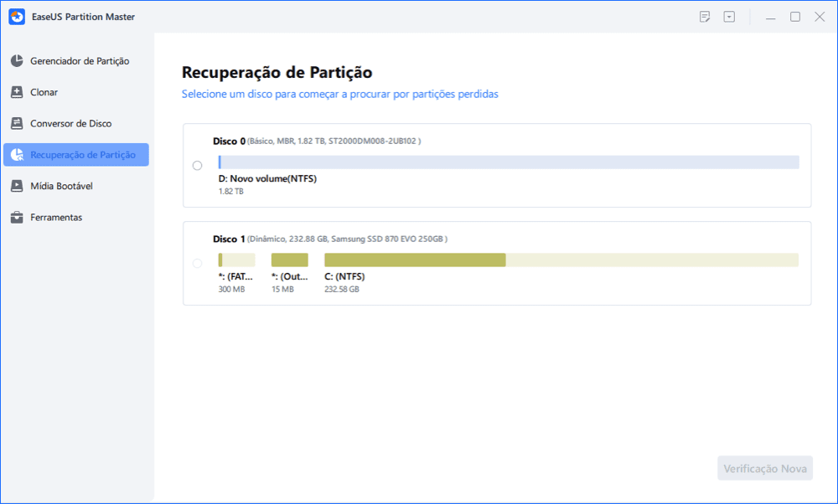838x504 pixels.
Task: Click the Recuperação de Partição page heading
Action: [x=277, y=72]
